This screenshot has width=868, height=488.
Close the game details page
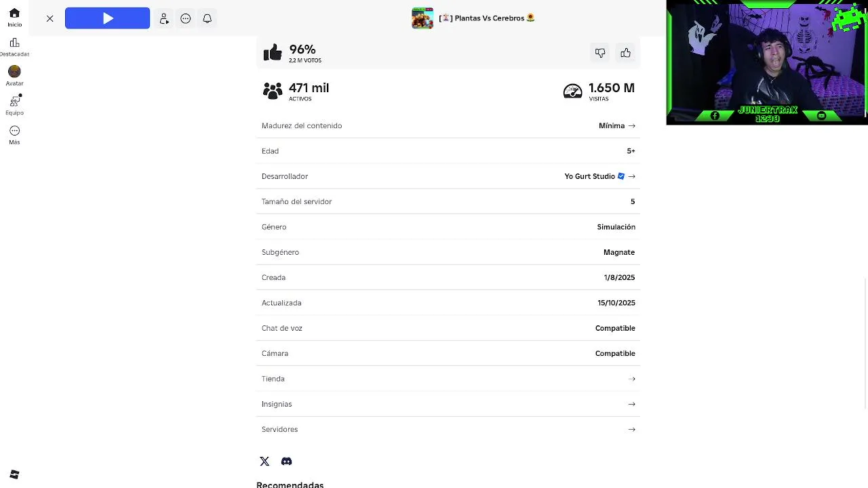coord(50,18)
